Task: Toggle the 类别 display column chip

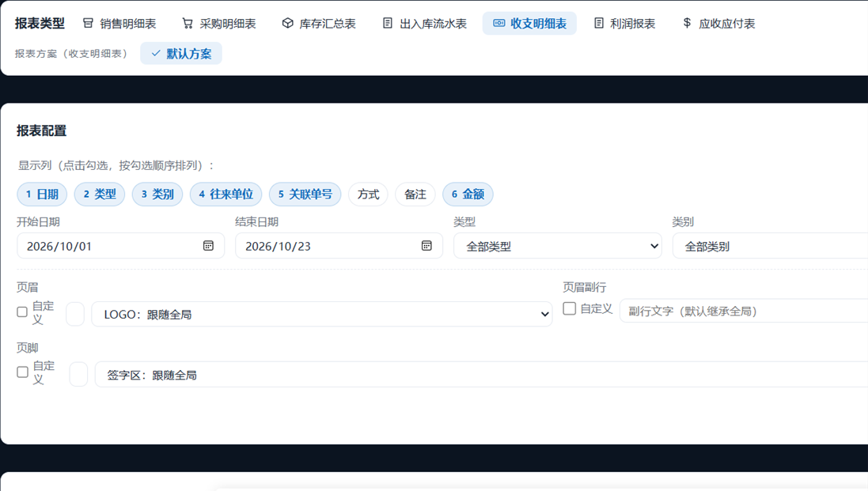Action: pyautogui.click(x=157, y=194)
